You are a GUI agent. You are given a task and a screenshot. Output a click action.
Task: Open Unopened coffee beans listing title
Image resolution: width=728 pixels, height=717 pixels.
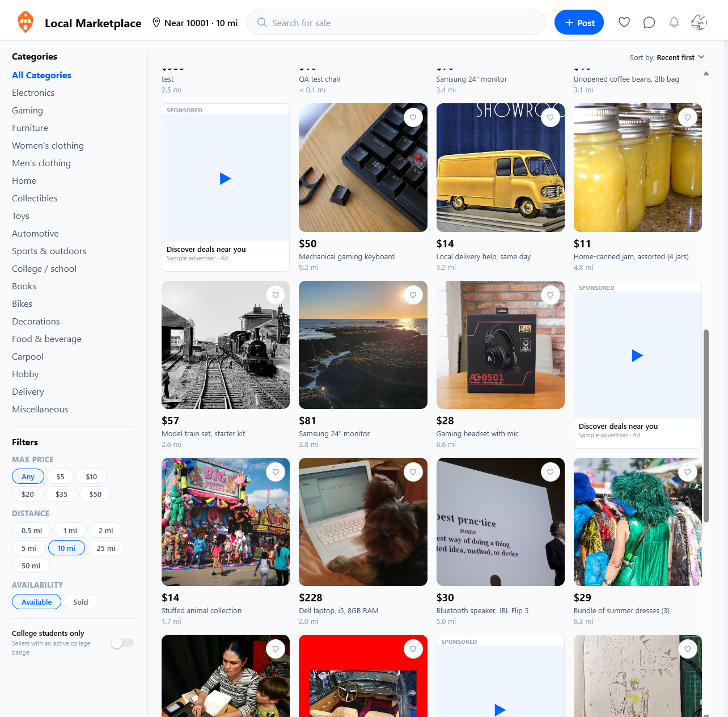tap(626, 79)
